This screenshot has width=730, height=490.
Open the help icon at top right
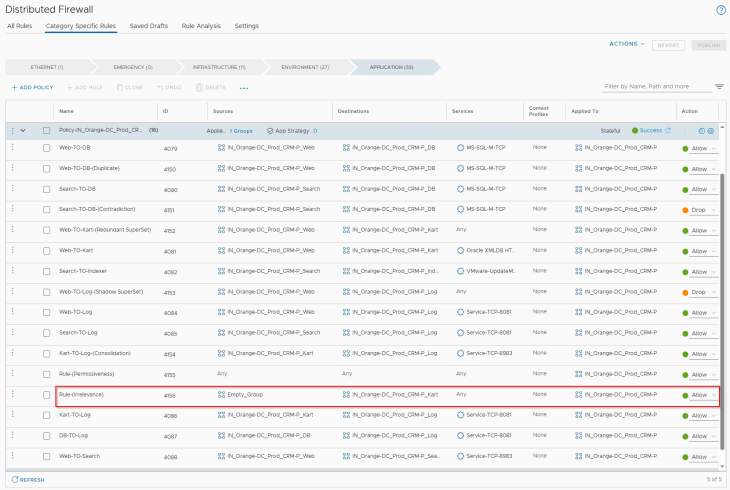(720, 9)
